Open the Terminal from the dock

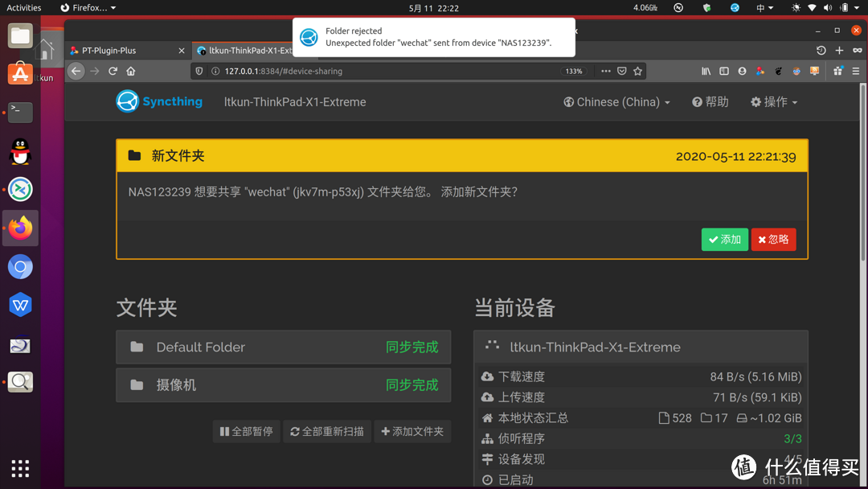tap(20, 113)
